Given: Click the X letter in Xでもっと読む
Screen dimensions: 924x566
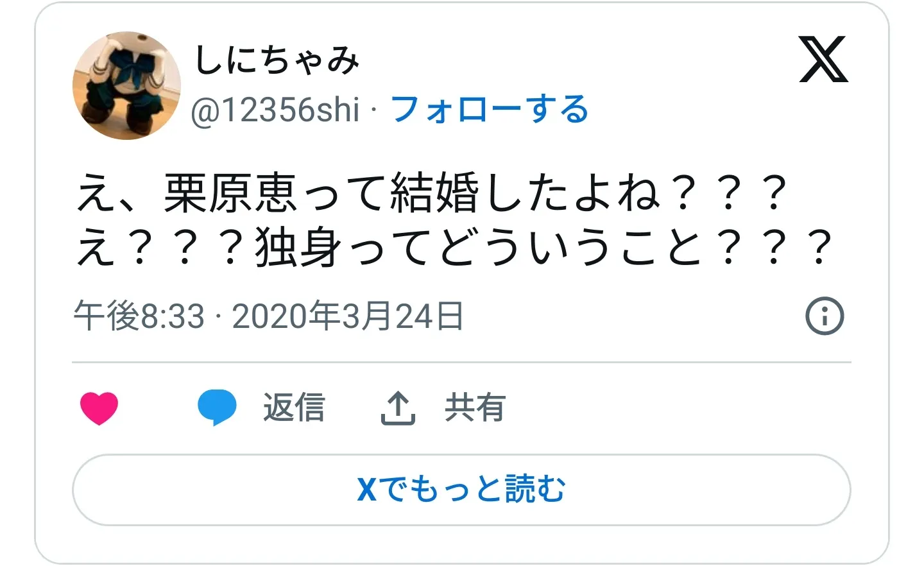Looking at the screenshot, I should click(x=367, y=490).
